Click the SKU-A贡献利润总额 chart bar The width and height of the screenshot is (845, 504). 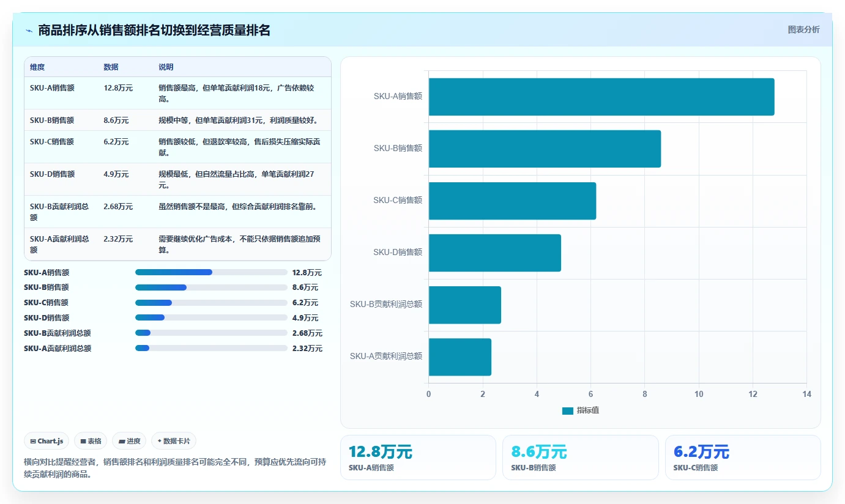[x=460, y=357]
